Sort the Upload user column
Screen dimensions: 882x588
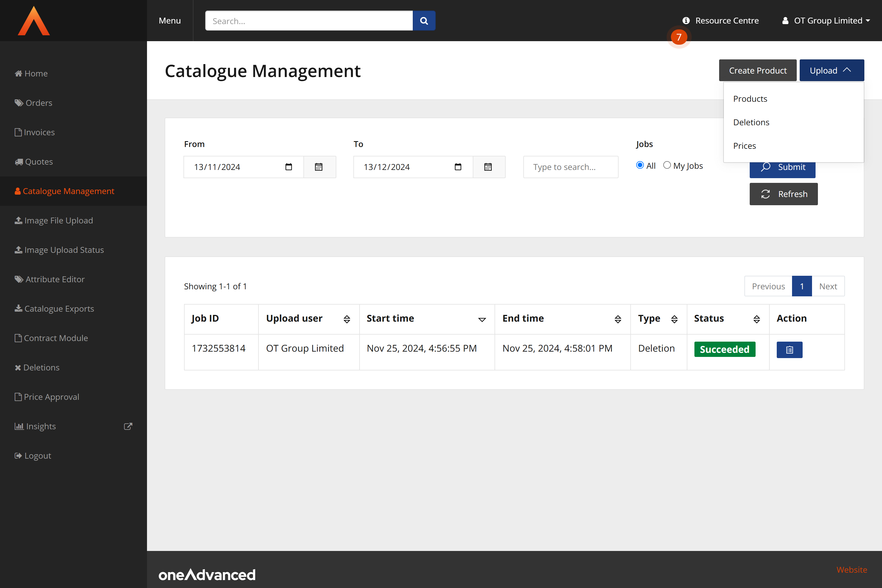pos(347,319)
